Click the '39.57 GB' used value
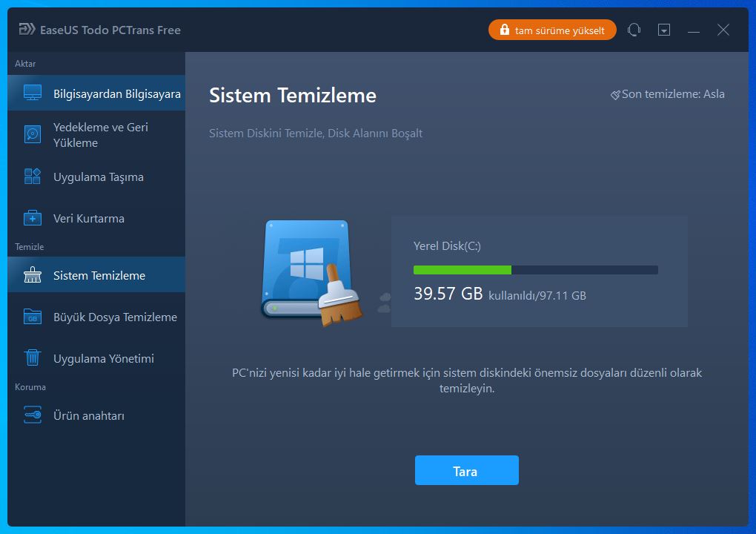Screen dimensions: 756x534 pyautogui.click(x=448, y=293)
